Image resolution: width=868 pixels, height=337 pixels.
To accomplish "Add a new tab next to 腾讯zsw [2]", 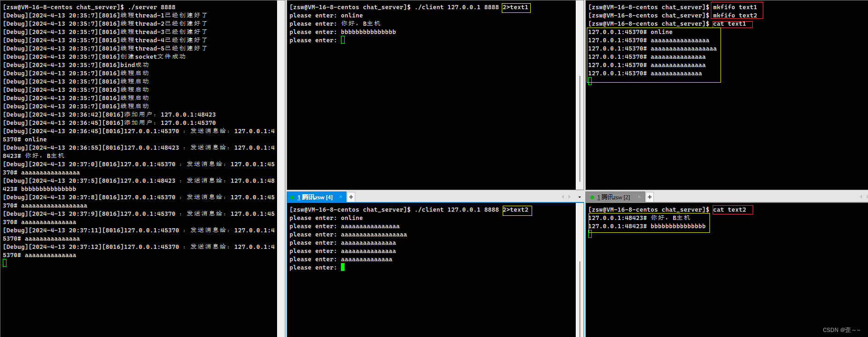I will click(x=650, y=197).
